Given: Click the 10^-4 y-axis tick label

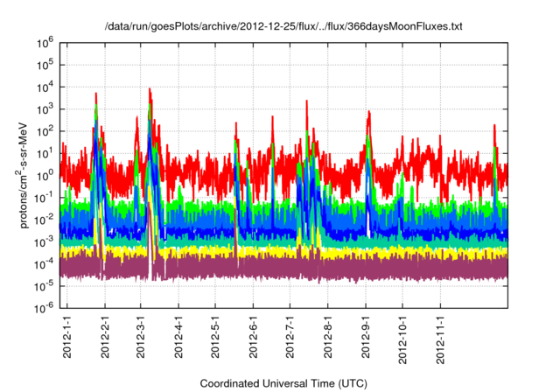Looking at the screenshot, I should 44,264.
